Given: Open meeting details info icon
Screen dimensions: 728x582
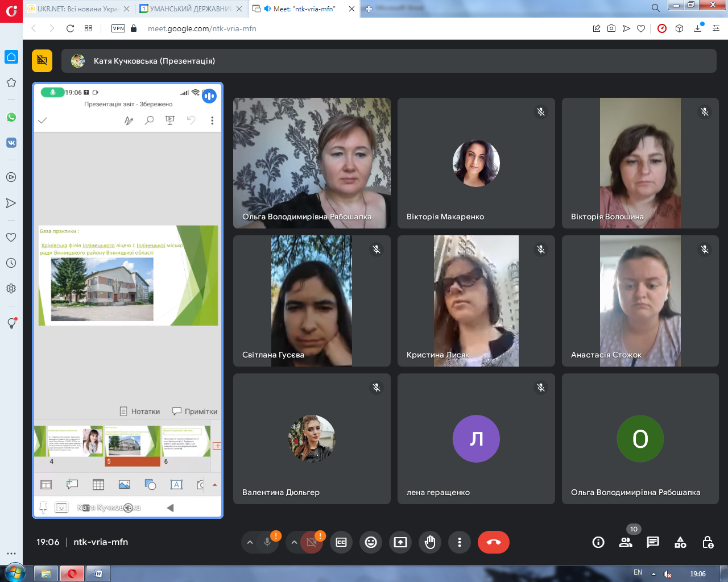Looking at the screenshot, I should [x=598, y=542].
